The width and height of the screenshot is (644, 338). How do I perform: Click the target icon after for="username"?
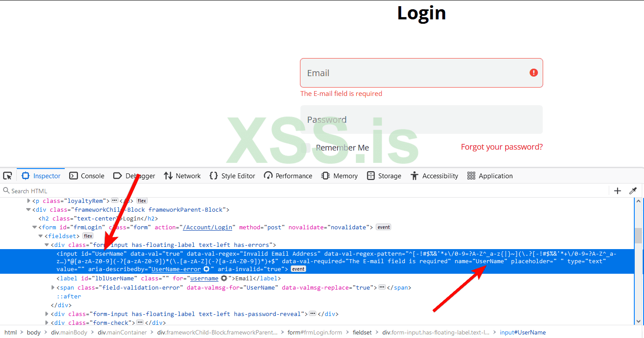coord(224,278)
